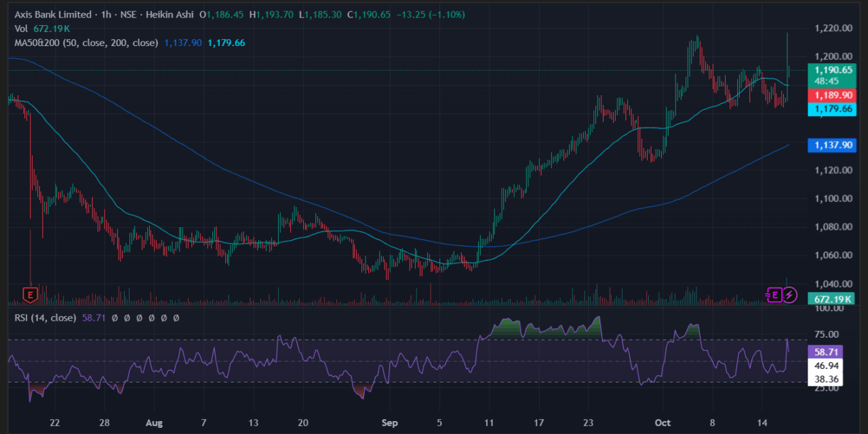Click the MA200 value 1,137.90 in legend

182,43
